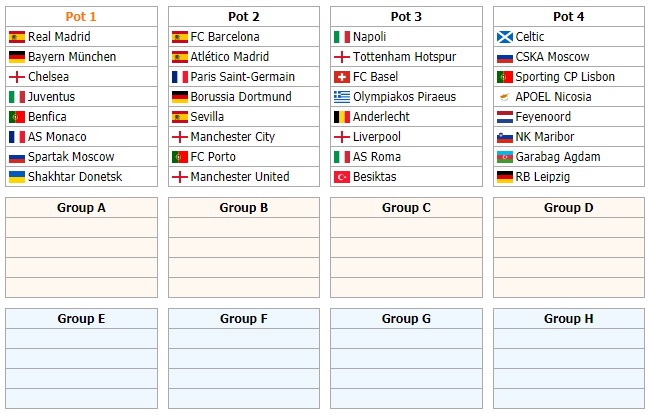Click the French flag next to Paris Saint-Germain
Image resolution: width=649 pixels, height=415 pixels.
[x=180, y=77]
